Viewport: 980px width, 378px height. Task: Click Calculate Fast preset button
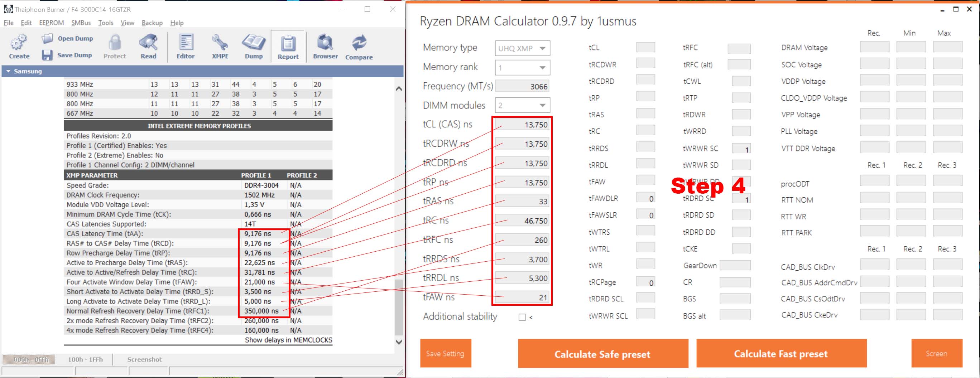coord(782,353)
